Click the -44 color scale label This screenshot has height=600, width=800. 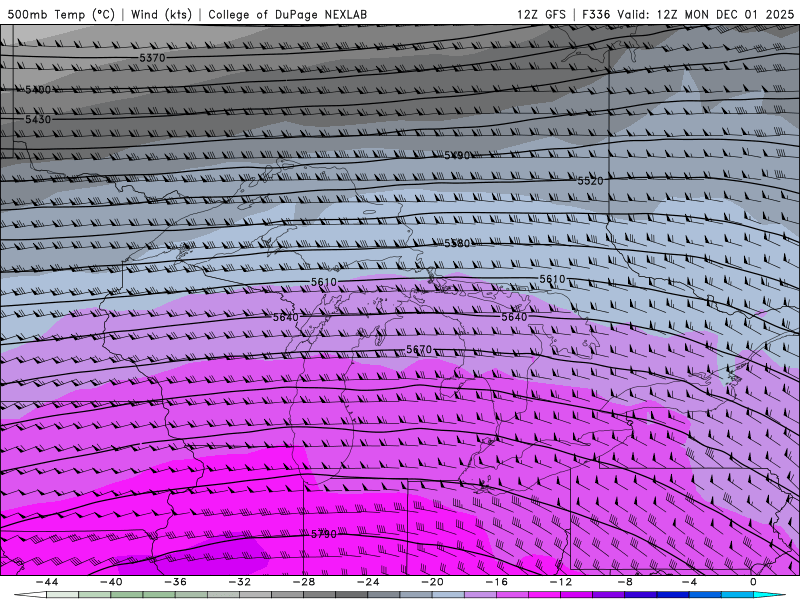pyautogui.click(x=47, y=582)
